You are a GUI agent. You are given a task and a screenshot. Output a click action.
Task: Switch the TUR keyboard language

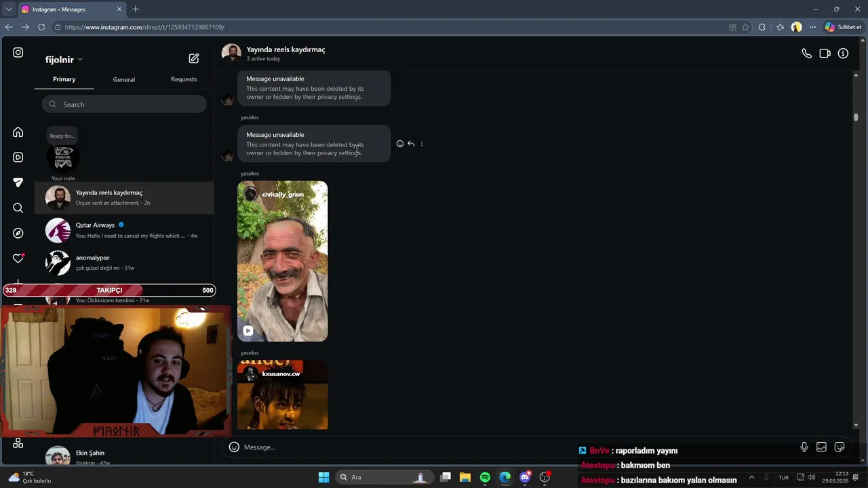coord(783,477)
